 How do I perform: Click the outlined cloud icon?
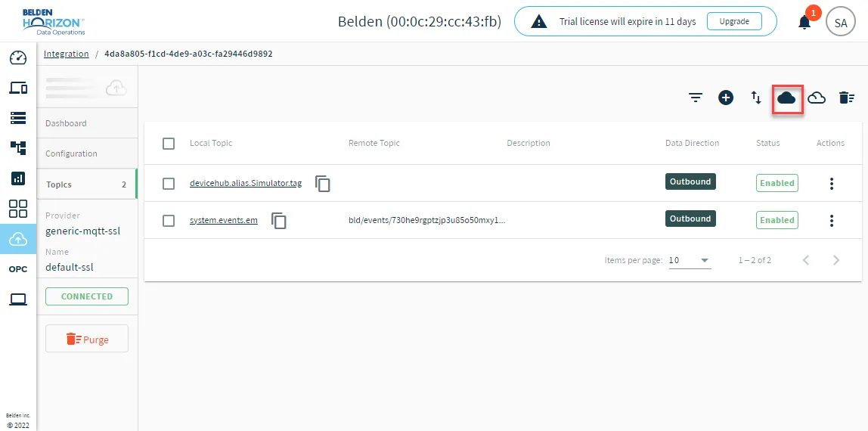(x=817, y=98)
